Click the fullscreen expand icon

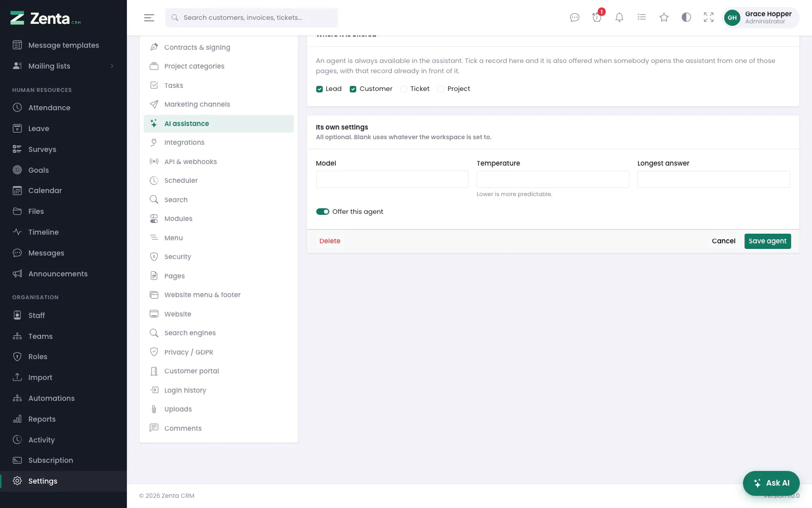tap(708, 18)
